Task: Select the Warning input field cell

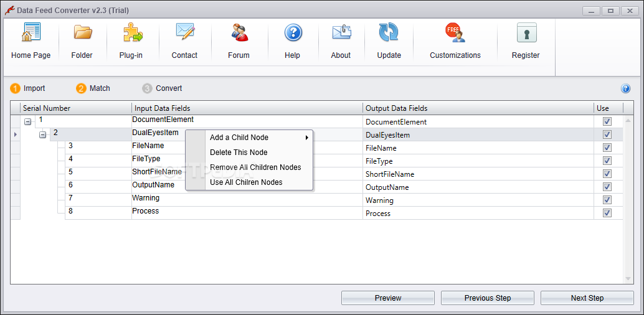Action: (x=247, y=200)
